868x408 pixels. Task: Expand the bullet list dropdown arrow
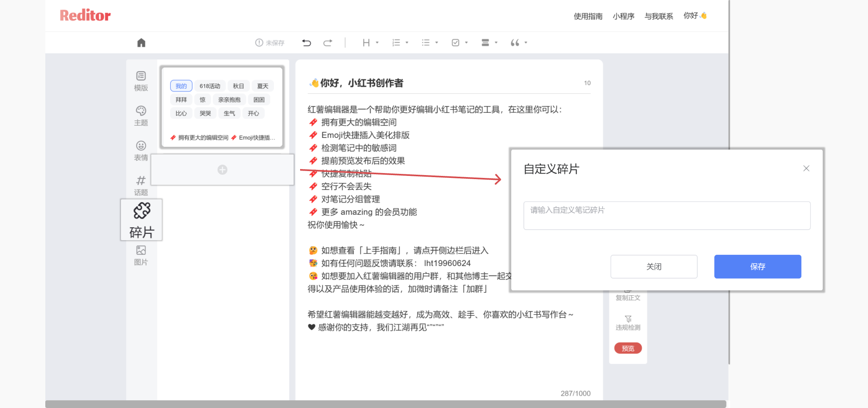point(436,42)
